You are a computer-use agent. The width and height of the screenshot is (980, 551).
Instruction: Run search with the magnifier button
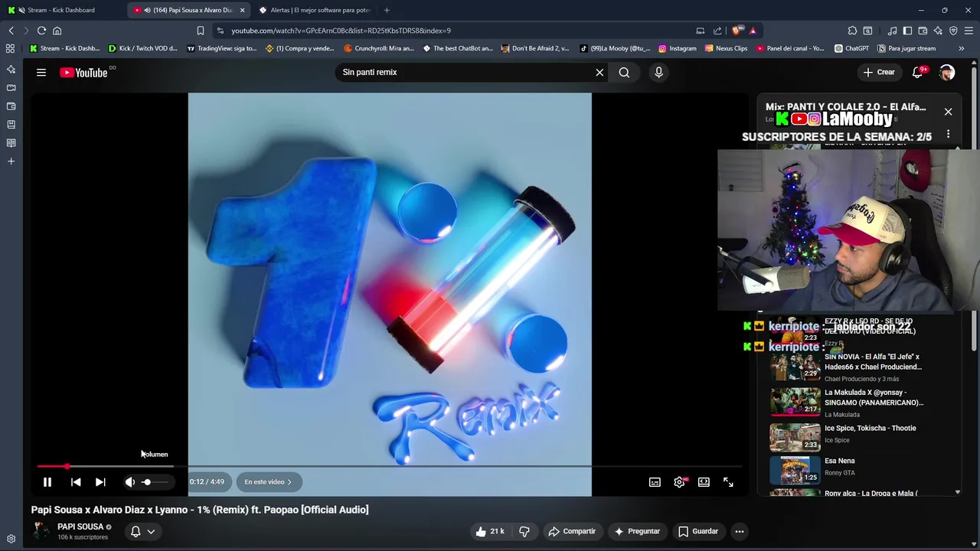click(624, 72)
